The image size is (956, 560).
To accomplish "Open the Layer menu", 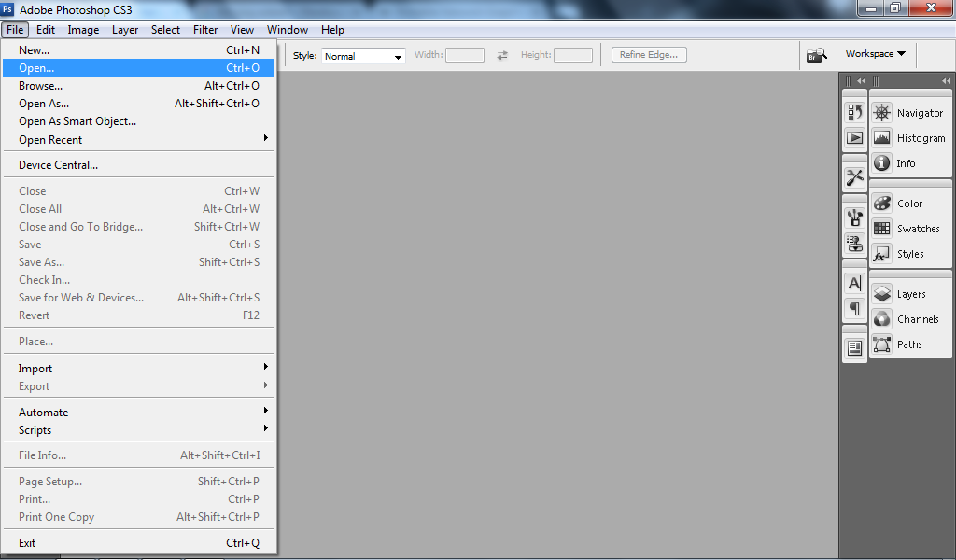I will [125, 29].
